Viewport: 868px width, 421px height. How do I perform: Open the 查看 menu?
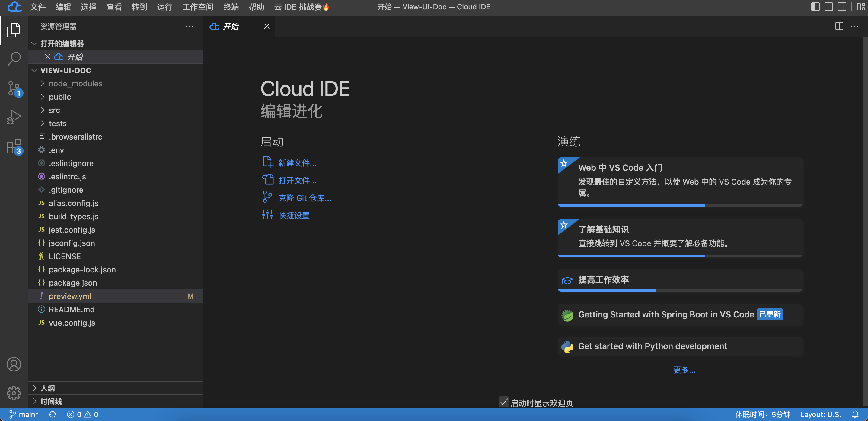pyautogui.click(x=113, y=7)
